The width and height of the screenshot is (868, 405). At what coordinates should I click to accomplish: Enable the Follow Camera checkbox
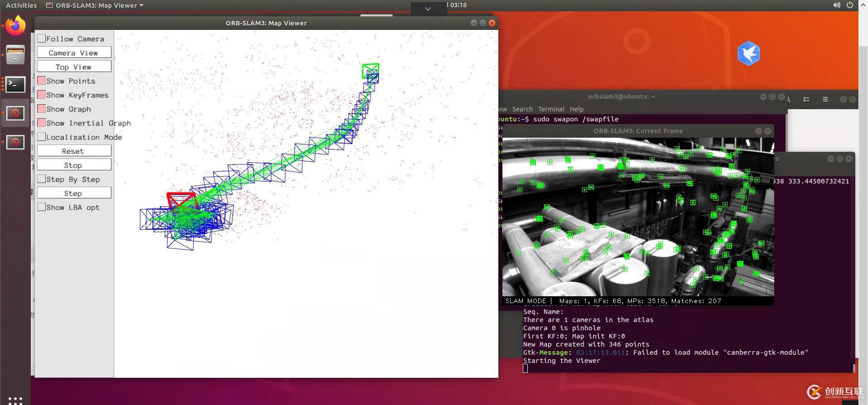(x=42, y=39)
